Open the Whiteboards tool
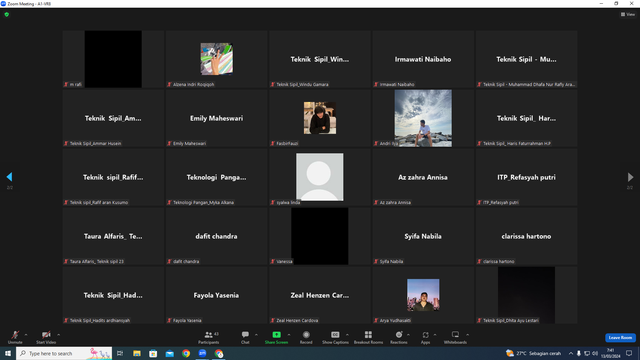Screen dimensions: 640x360 pos(455,337)
